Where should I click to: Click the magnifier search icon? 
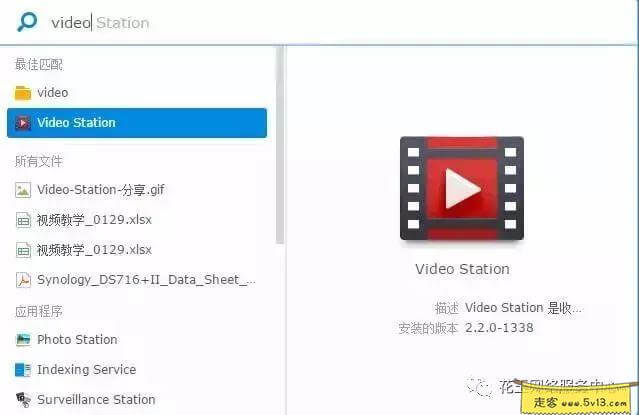tap(26, 22)
